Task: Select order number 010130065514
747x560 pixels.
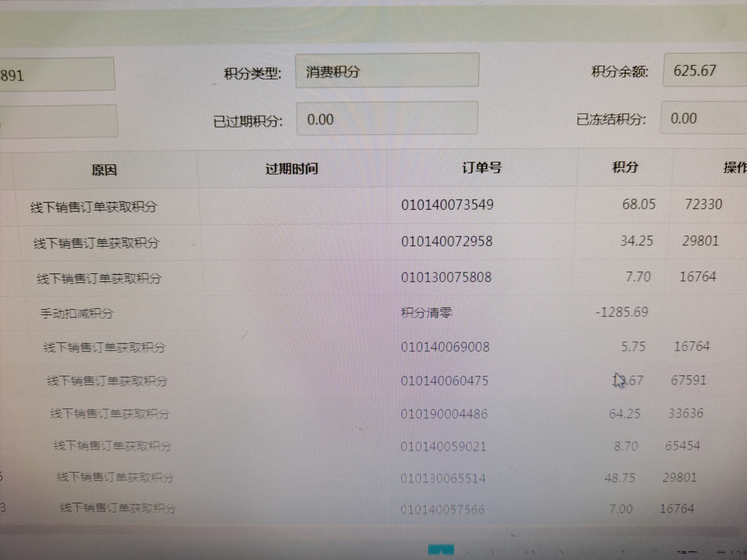Action: click(x=443, y=478)
